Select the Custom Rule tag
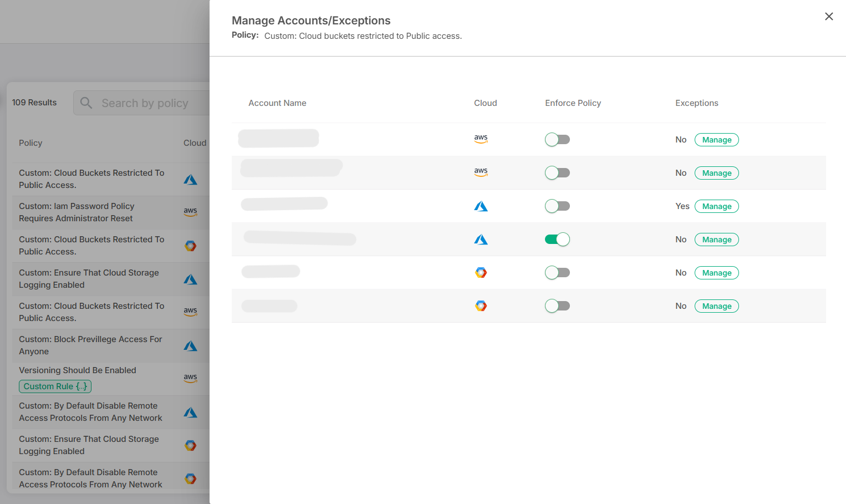This screenshot has height=504, width=846. point(55,386)
